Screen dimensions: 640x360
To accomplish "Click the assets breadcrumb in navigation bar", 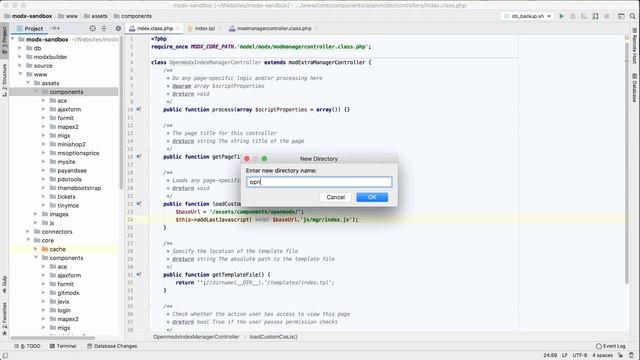I will pos(96,16).
